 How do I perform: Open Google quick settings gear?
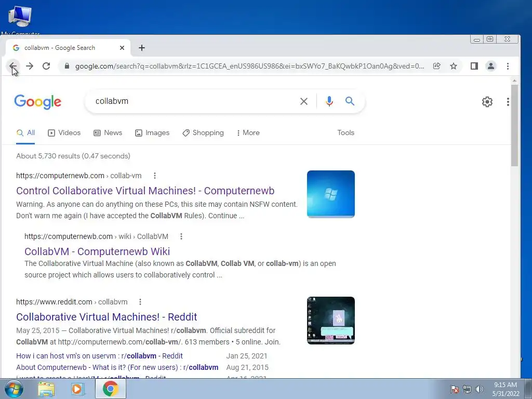click(487, 102)
